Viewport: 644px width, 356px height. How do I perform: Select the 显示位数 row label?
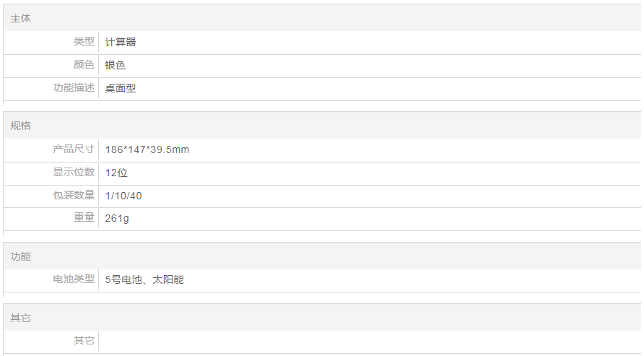[x=74, y=173]
